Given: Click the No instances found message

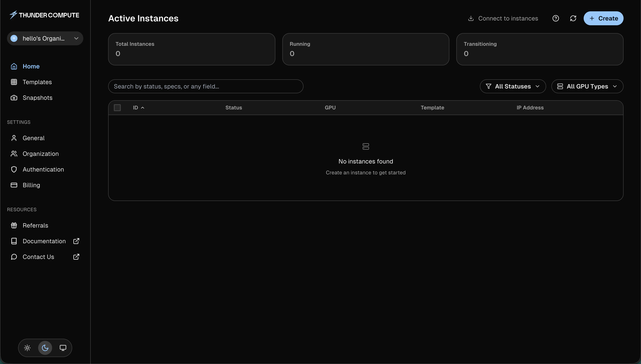Looking at the screenshot, I should [365, 161].
